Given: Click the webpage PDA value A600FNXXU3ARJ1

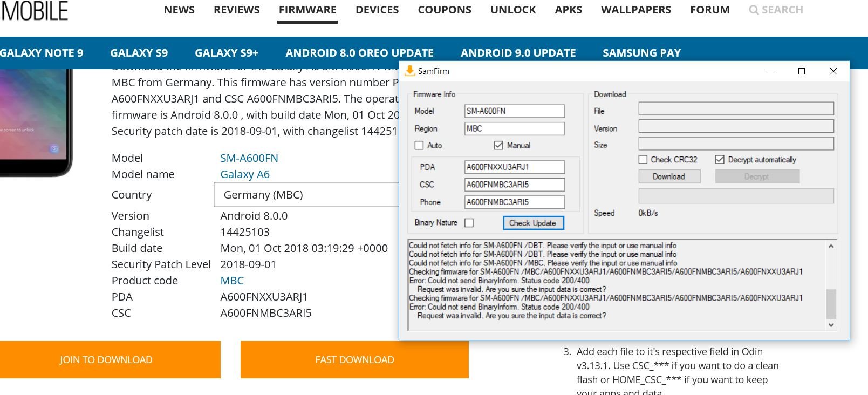Looking at the screenshot, I should tap(264, 297).
